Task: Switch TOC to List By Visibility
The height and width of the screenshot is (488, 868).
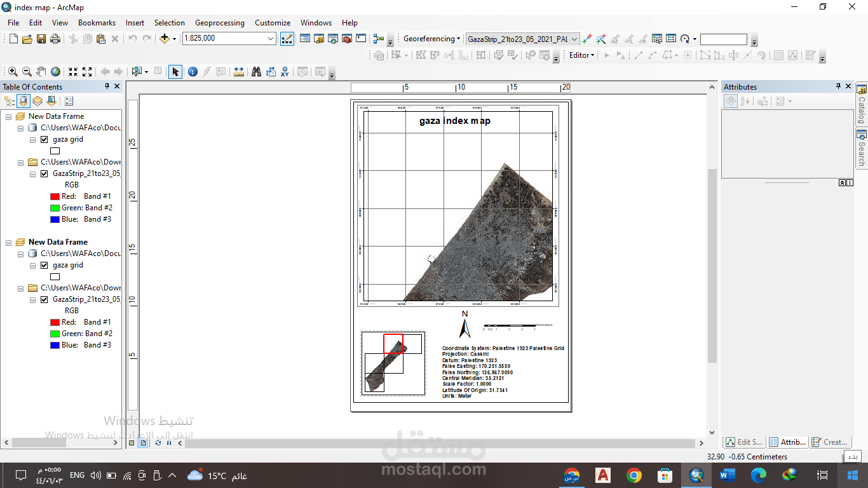Action: tap(37, 101)
